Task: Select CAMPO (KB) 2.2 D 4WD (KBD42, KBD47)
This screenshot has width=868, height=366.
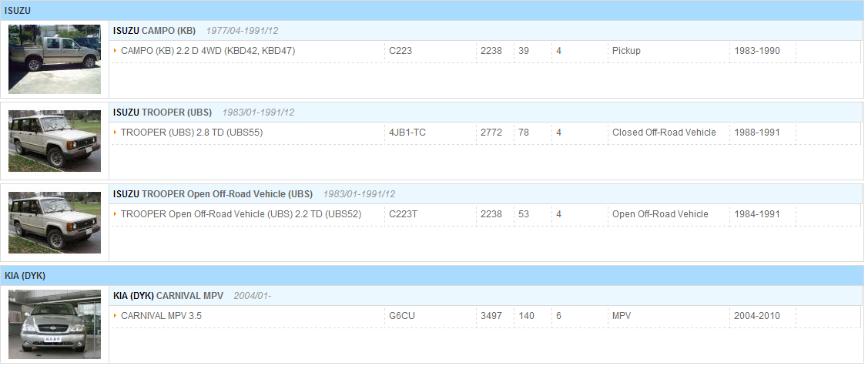Action: pos(208,51)
